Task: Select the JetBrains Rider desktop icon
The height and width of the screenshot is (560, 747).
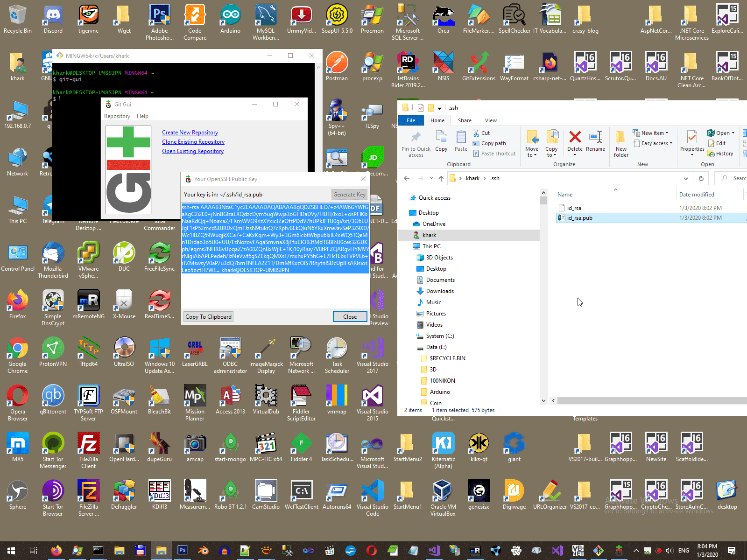Action: point(408,70)
